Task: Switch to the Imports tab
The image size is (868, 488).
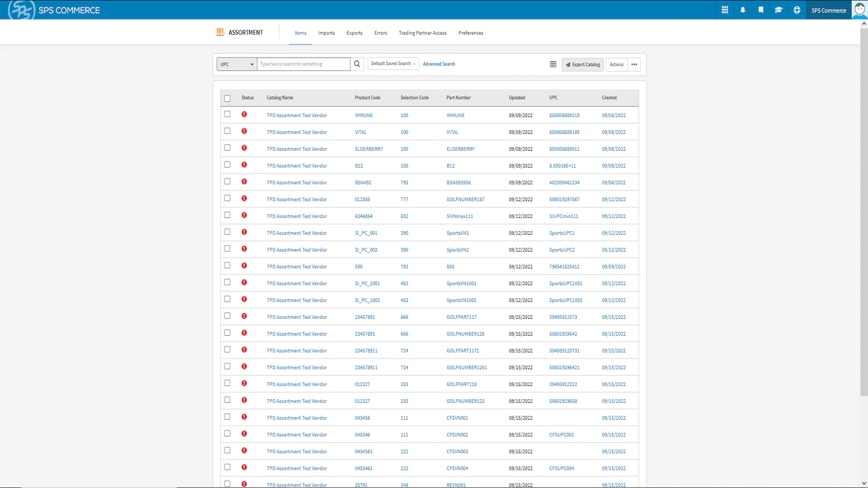Action: point(326,33)
